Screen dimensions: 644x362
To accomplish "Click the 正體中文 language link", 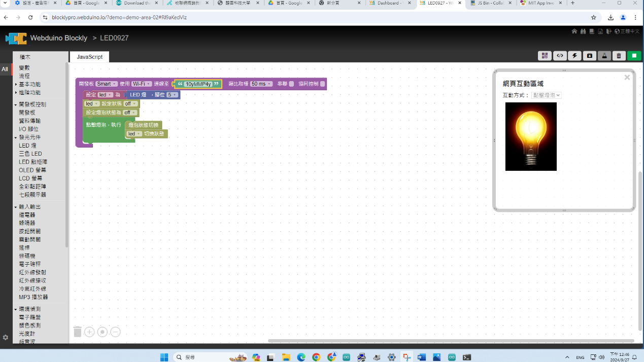I will click(629, 31).
